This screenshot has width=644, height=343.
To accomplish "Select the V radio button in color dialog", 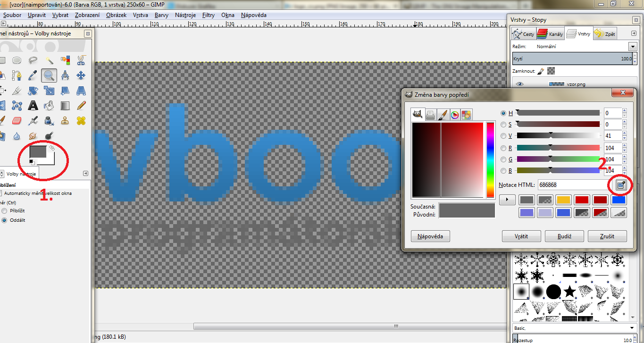I will point(504,136).
